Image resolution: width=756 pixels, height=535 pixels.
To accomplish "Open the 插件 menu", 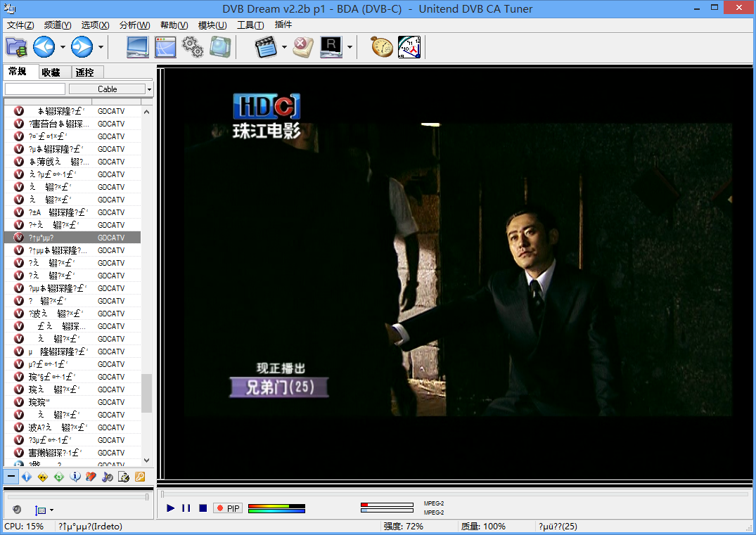I will [283, 25].
